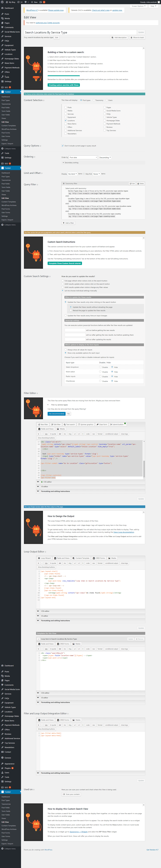Image resolution: width=161 pixels, height=868 pixels.
Task: Click the help icon next to Query Filter
Action: (x=37, y=185)
